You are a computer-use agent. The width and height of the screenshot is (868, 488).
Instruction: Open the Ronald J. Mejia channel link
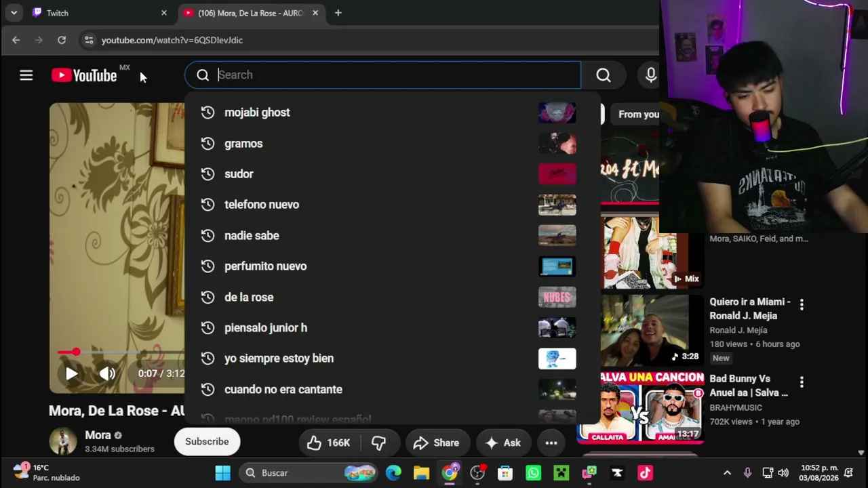click(738, 330)
